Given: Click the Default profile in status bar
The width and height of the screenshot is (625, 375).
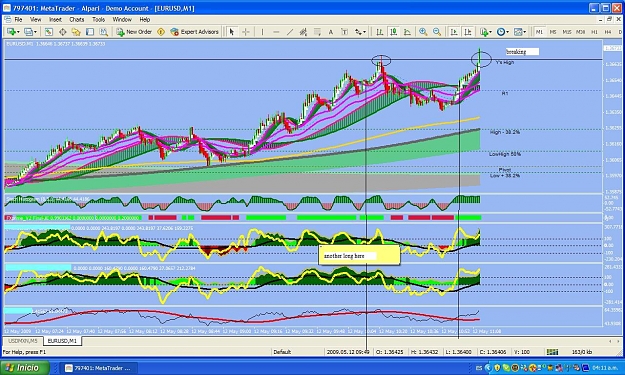Looking at the screenshot, I should click(282, 352).
